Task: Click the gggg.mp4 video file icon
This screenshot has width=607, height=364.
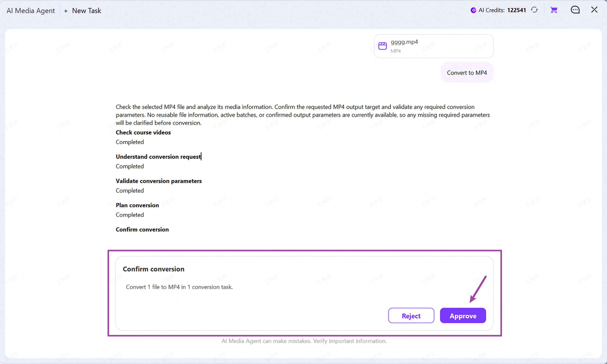Action: [382, 46]
